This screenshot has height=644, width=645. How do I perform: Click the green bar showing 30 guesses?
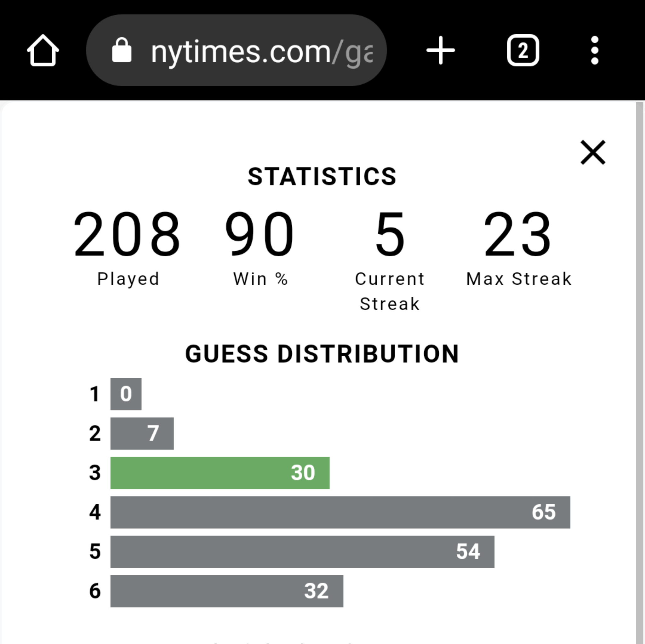coord(220,473)
